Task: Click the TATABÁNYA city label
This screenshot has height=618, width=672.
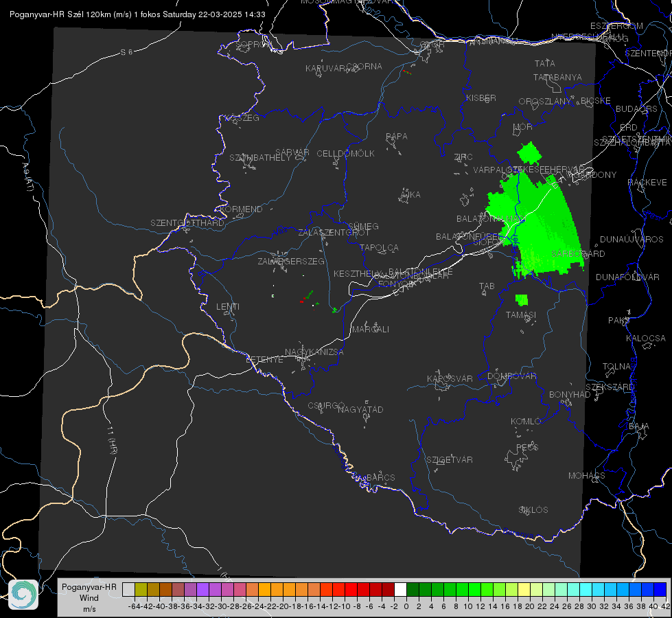Action: 557,78
